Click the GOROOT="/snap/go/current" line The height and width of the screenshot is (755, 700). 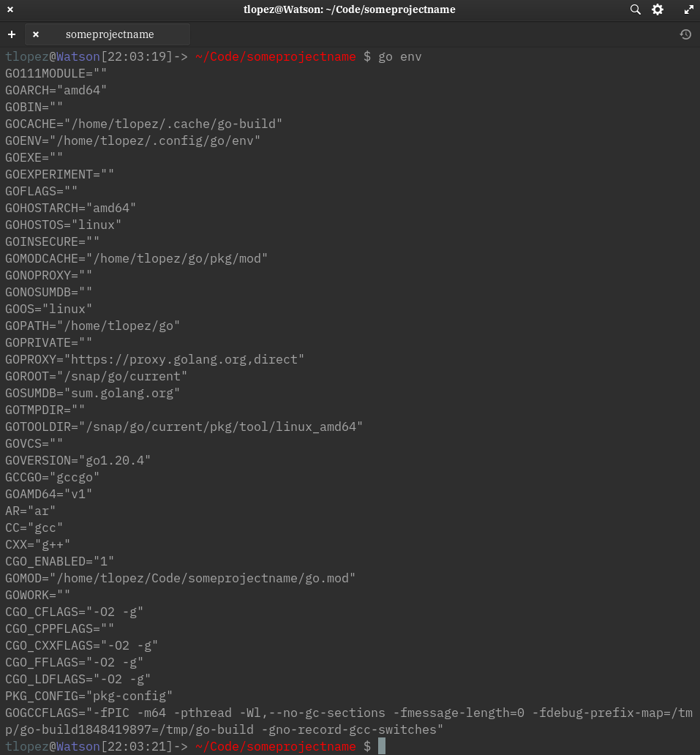pos(96,376)
